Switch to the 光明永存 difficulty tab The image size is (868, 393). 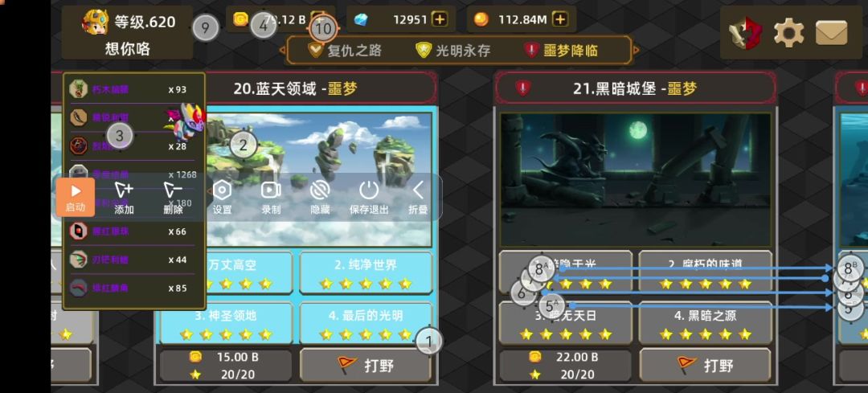[453, 51]
